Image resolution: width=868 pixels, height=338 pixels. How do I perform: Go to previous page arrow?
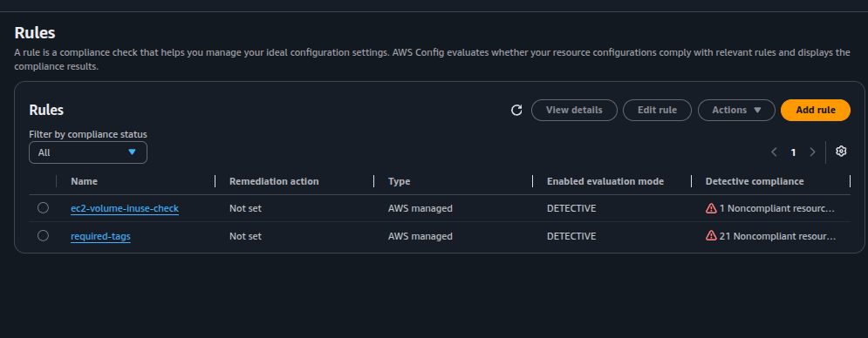click(774, 152)
